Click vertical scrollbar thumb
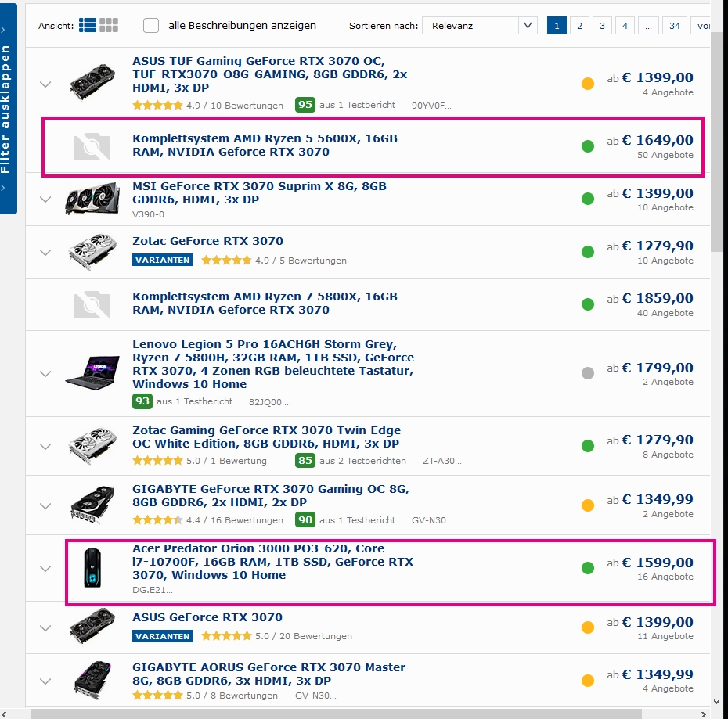Viewport: 728px width, 719px height. (716, 142)
